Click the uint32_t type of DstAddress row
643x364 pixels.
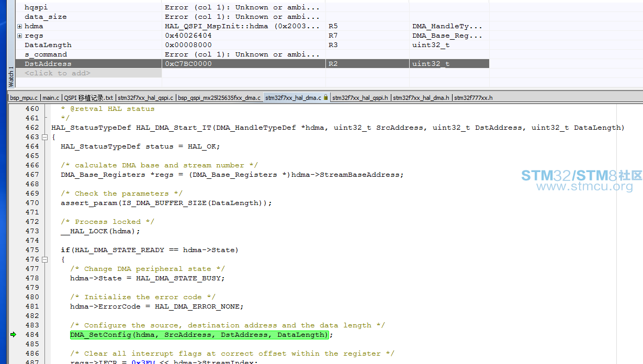[431, 64]
